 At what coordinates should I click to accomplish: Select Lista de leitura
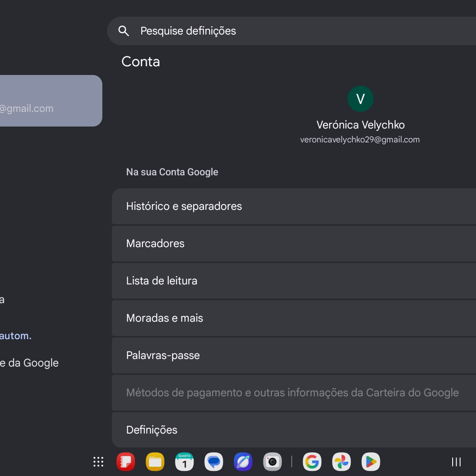[294, 281]
